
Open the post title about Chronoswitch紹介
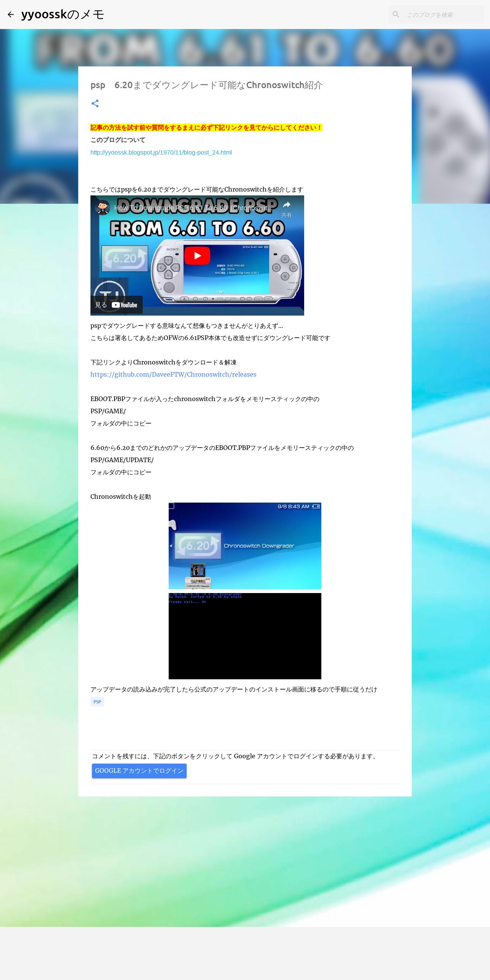coord(206,85)
